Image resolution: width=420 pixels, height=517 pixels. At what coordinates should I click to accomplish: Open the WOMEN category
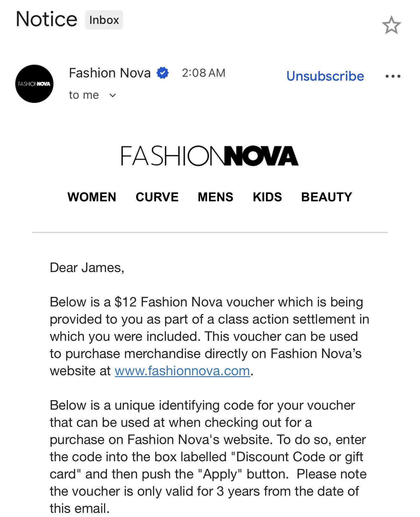tap(92, 197)
